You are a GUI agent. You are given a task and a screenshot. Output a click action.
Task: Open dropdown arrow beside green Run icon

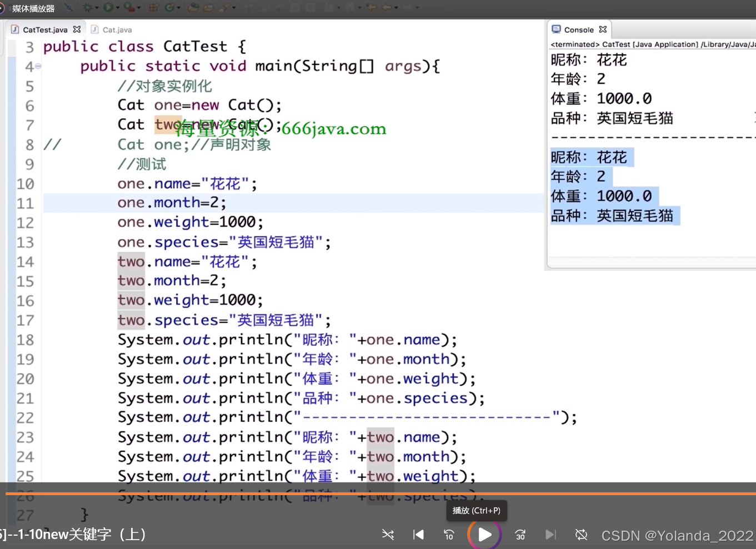tap(118, 8)
